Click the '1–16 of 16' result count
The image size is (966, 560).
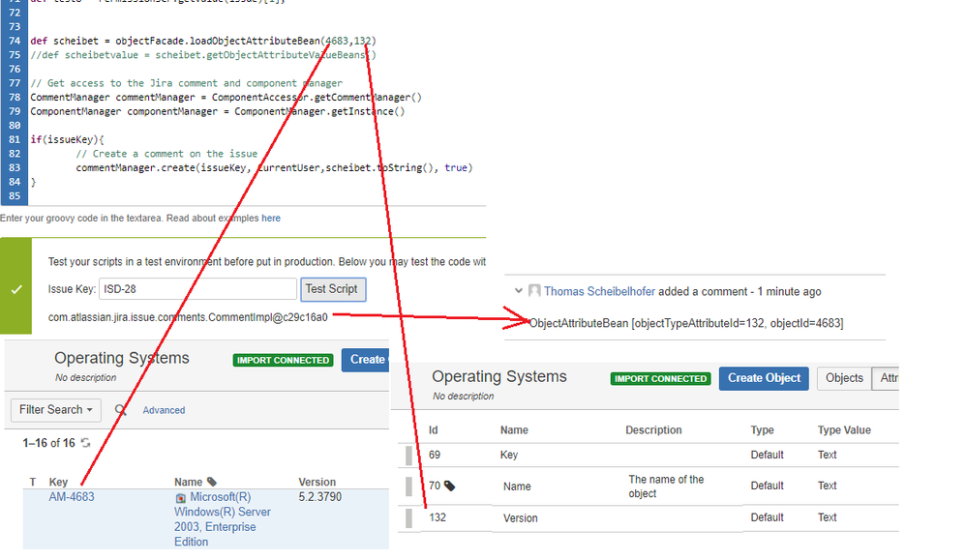pyautogui.click(x=48, y=443)
